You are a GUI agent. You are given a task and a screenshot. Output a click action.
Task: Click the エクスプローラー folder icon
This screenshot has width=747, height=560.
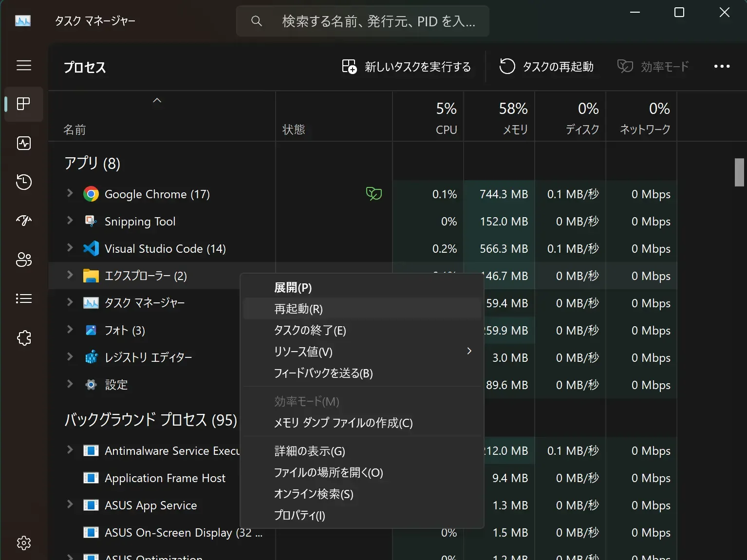point(91,276)
